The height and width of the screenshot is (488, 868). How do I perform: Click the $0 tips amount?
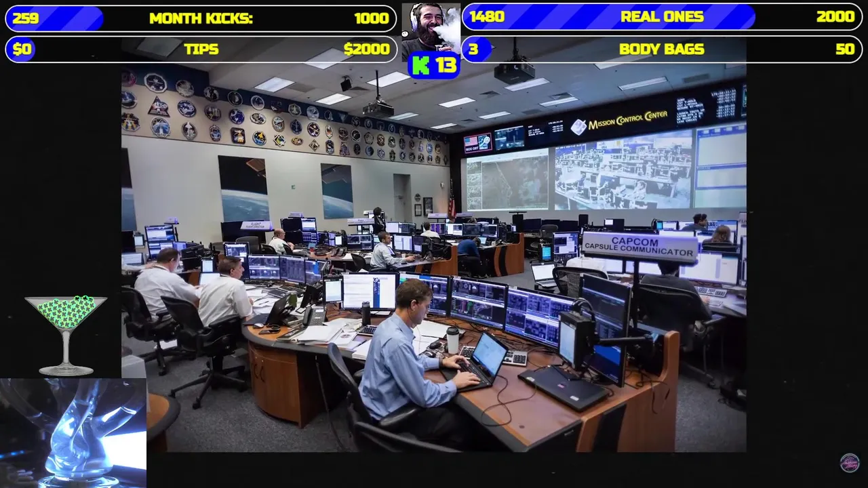click(x=22, y=49)
